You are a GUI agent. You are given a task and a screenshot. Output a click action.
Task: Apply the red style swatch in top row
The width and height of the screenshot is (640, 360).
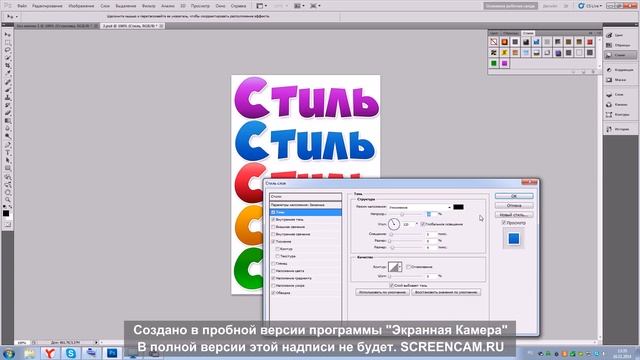[590, 42]
